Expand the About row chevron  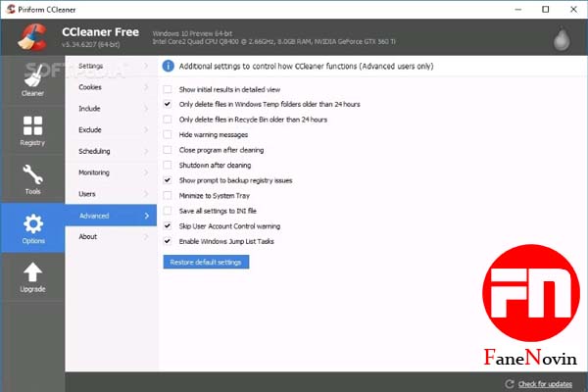[x=146, y=237]
